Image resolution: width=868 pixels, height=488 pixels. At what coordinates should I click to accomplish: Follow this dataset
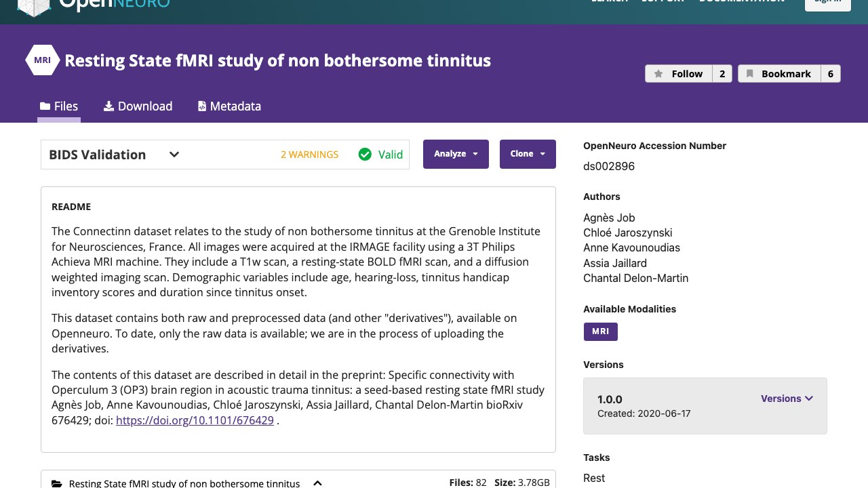click(x=678, y=74)
